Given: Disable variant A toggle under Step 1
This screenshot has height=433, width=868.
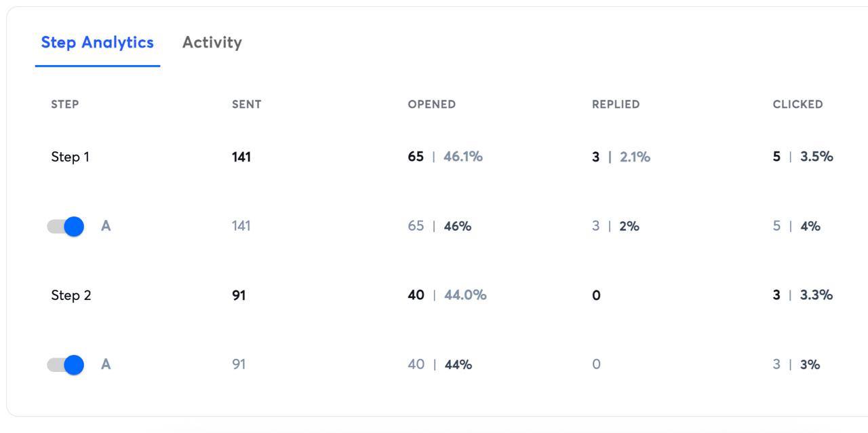Looking at the screenshot, I should click(66, 226).
